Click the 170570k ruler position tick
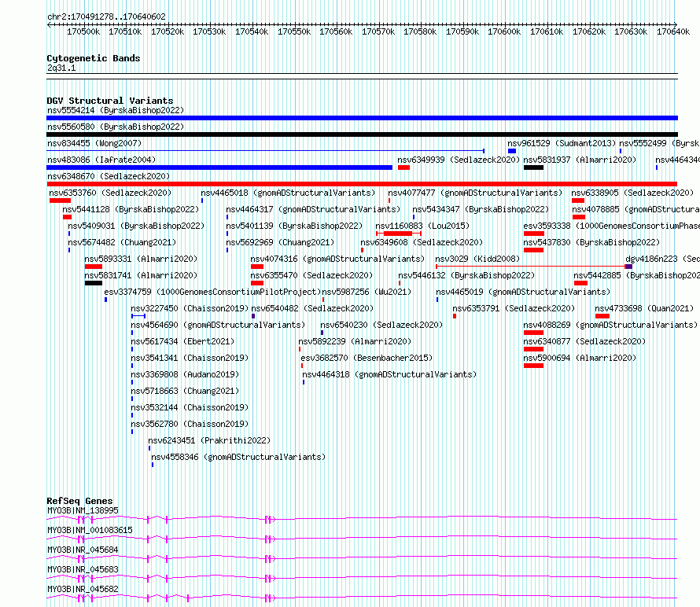700x607 pixels. point(378,31)
